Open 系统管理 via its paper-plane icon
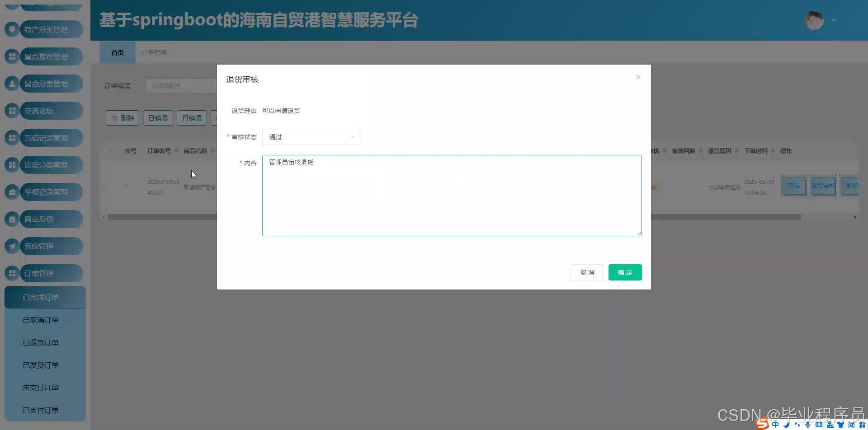Image resolution: width=868 pixels, height=430 pixels. click(12, 246)
